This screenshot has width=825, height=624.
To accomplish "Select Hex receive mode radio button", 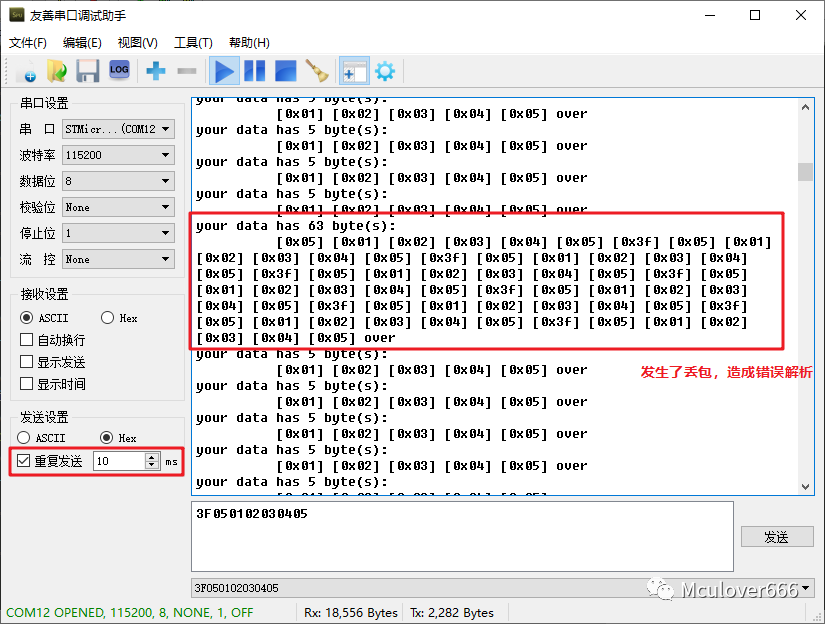I will pyautogui.click(x=107, y=318).
